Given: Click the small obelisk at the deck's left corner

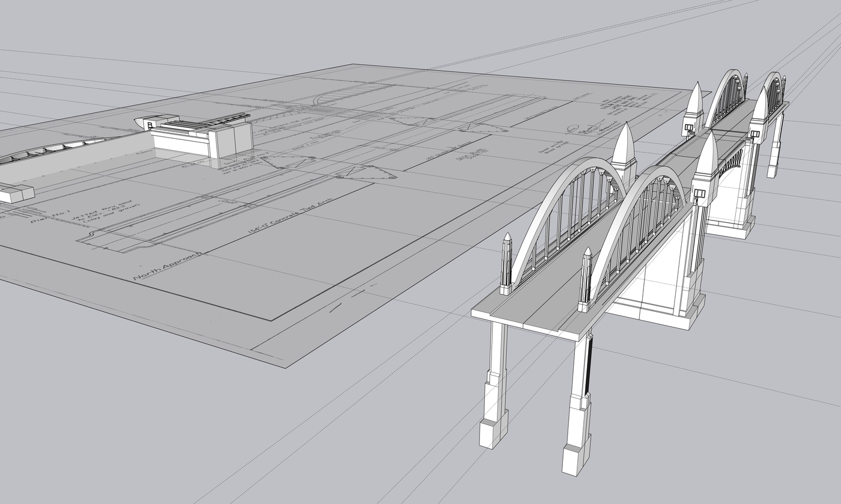Looking at the screenshot, I should click(x=506, y=264).
